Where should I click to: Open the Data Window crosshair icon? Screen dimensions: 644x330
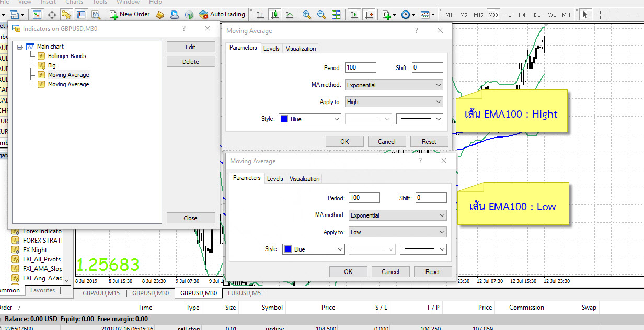point(52,15)
